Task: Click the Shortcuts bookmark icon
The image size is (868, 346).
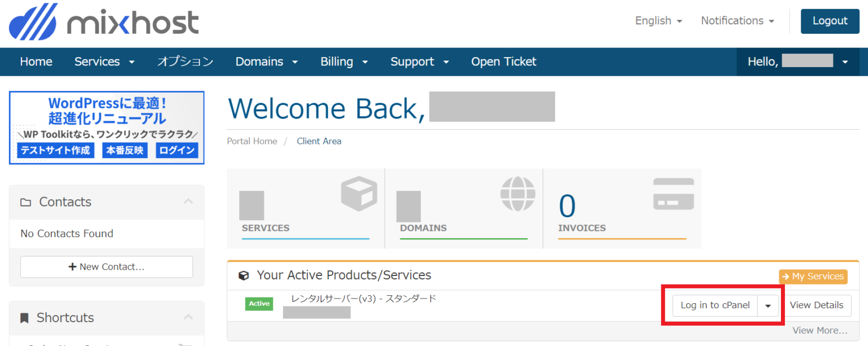Action: pyautogui.click(x=24, y=318)
